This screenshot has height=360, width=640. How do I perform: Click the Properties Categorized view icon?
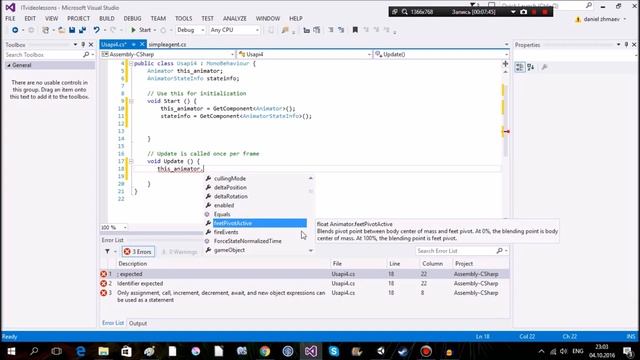(x=520, y=67)
